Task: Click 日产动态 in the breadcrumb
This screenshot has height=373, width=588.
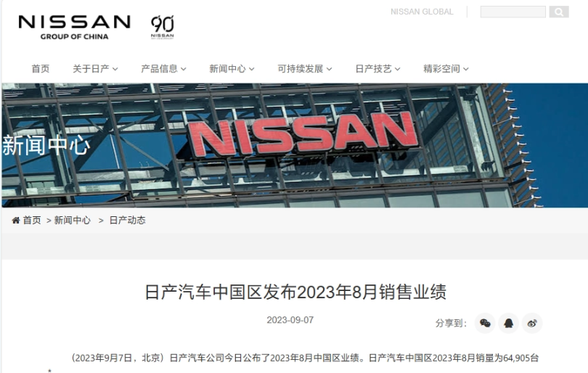Action: point(127,220)
